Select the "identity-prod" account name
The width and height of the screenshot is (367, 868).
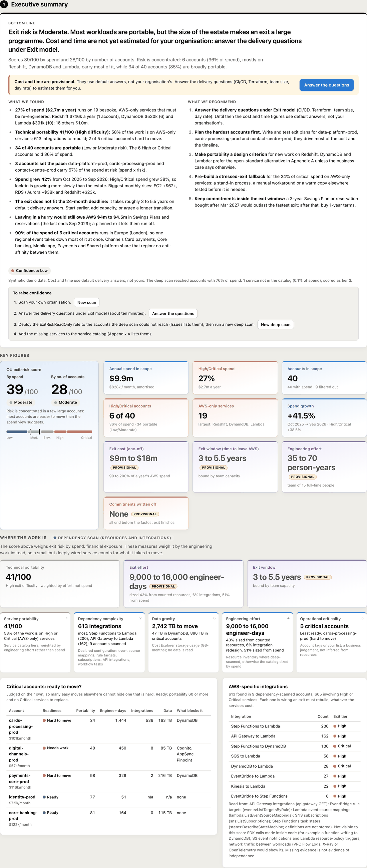coord(22,797)
